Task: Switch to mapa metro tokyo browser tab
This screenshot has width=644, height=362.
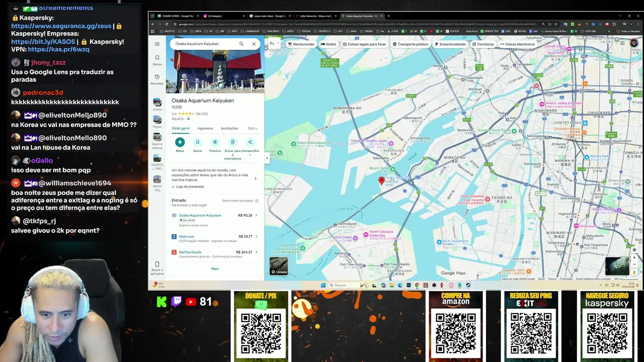Action: [271, 16]
